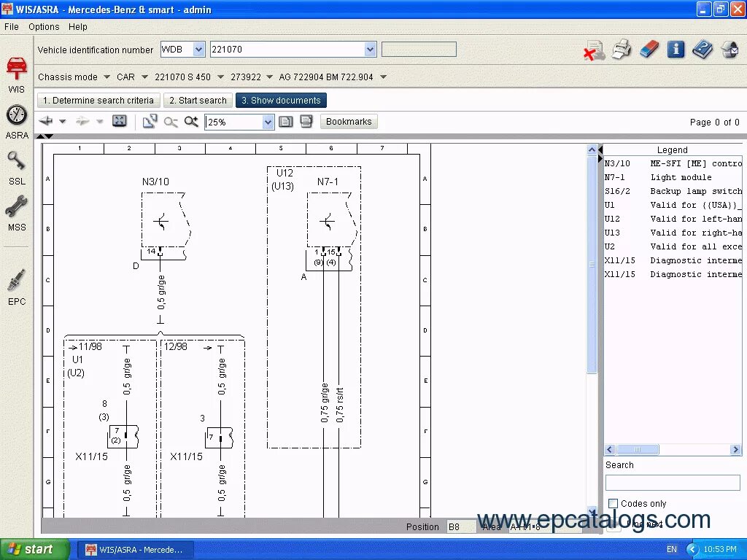The height and width of the screenshot is (560, 747).
Task: Collapse the legend panel with the left arrow
Action: click(x=600, y=149)
